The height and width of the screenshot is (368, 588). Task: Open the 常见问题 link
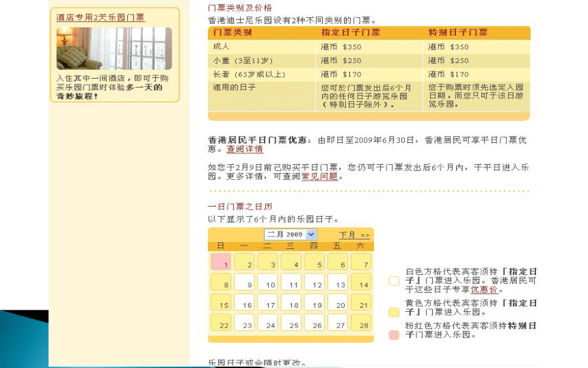320,176
